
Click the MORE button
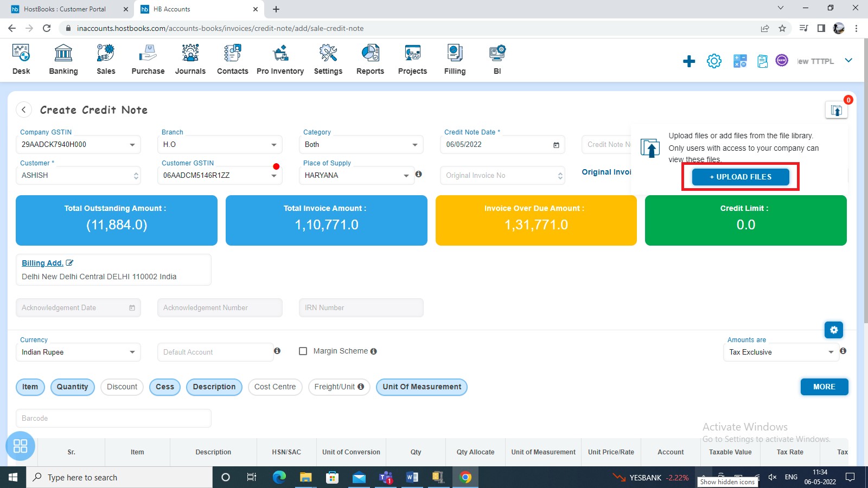[x=824, y=387]
